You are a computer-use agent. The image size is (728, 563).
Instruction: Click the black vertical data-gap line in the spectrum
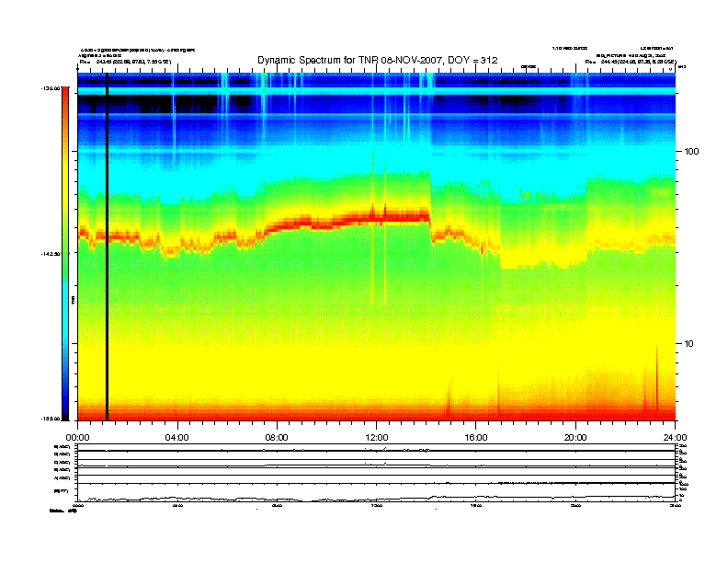pos(107,247)
